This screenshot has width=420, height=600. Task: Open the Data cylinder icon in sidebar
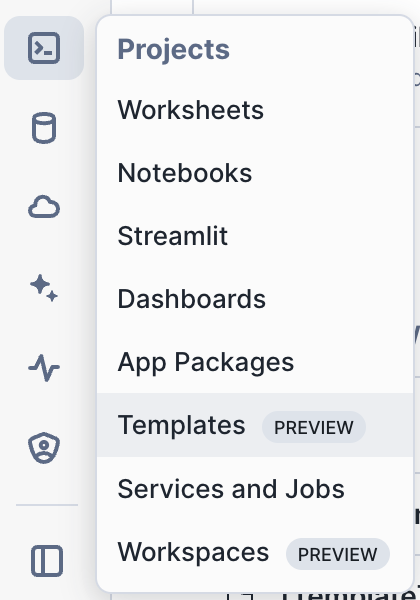pos(44,128)
